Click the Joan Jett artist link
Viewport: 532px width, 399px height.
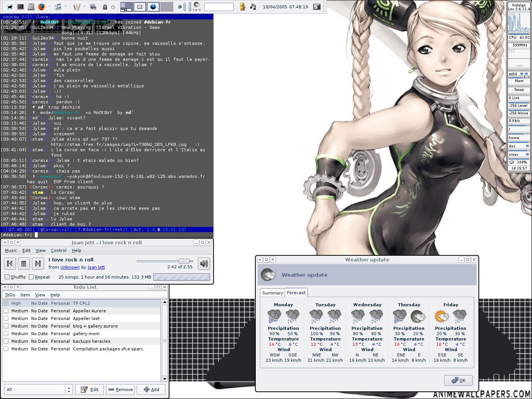(96, 267)
